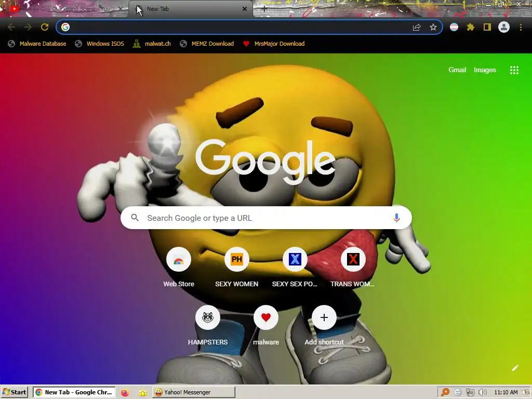Screen dimensions: 532x399
Task: Click the Google search box
Action: click(x=266, y=218)
